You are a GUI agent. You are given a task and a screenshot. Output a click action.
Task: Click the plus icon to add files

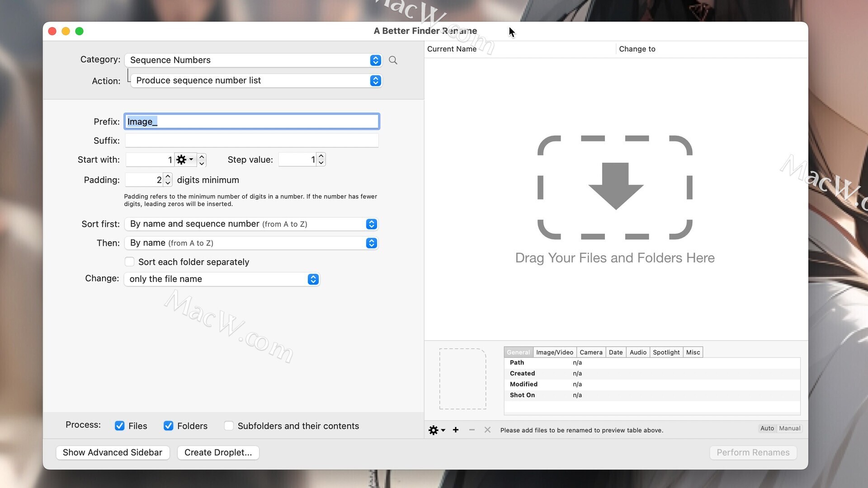[455, 430]
